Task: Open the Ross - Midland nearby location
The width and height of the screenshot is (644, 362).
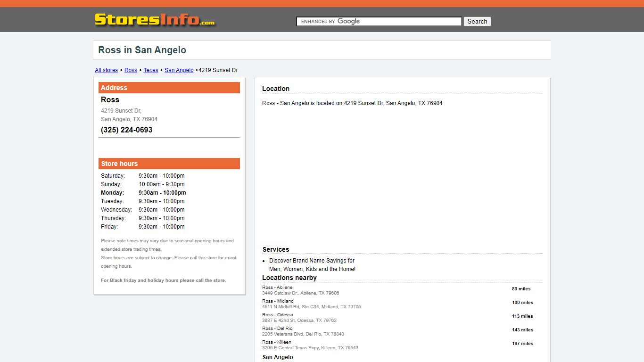Action: tap(278, 301)
